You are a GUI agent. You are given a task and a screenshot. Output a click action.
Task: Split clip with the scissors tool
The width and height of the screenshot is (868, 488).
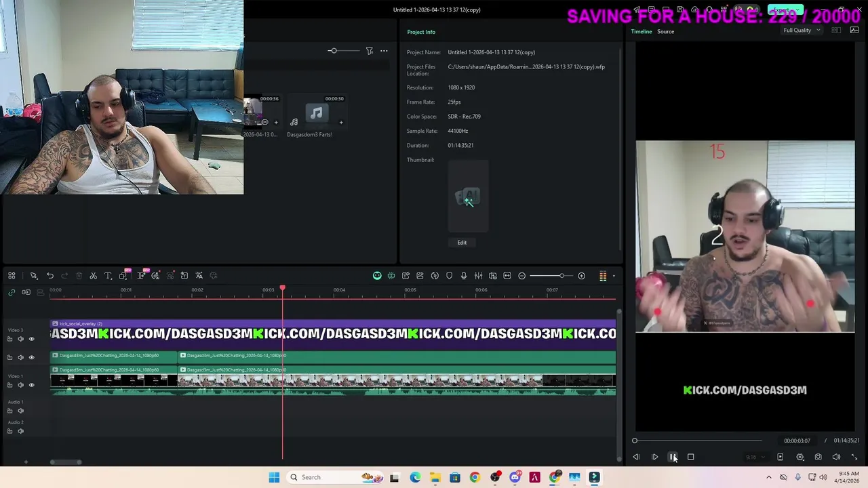click(93, 276)
